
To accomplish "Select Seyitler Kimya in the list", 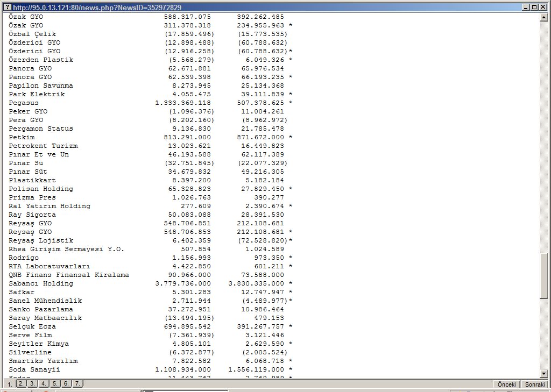I will (39, 344).
